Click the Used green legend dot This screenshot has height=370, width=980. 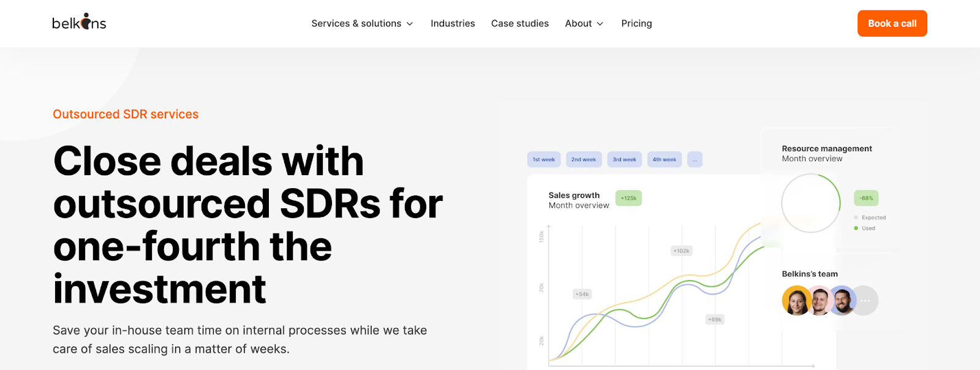[x=856, y=228]
